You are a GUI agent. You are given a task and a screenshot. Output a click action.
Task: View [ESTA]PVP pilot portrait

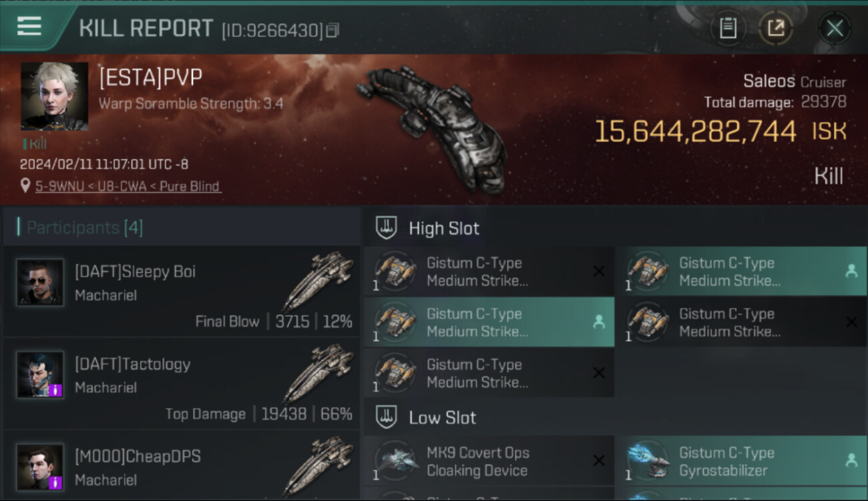tap(54, 96)
